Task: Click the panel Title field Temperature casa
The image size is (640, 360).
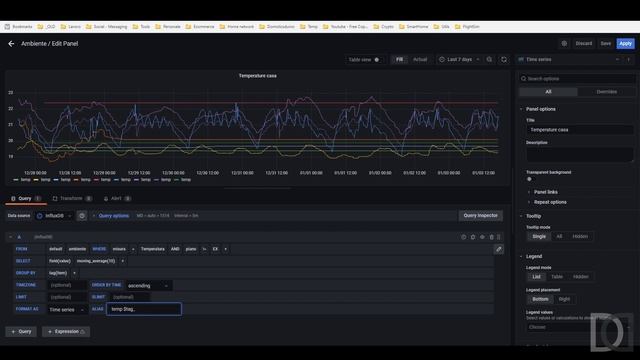Action: (x=580, y=130)
